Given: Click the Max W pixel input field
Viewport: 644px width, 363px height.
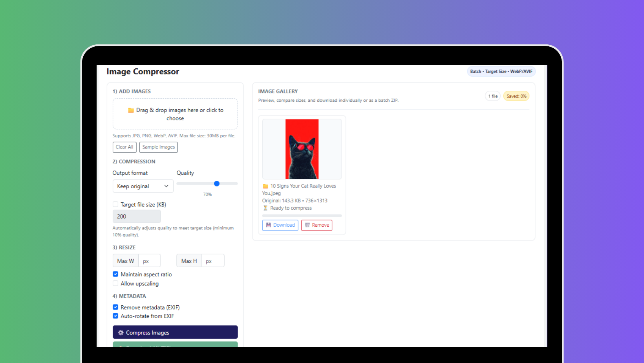Looking at the screenshot, I should pyautogui.click(x=149, y=261).
